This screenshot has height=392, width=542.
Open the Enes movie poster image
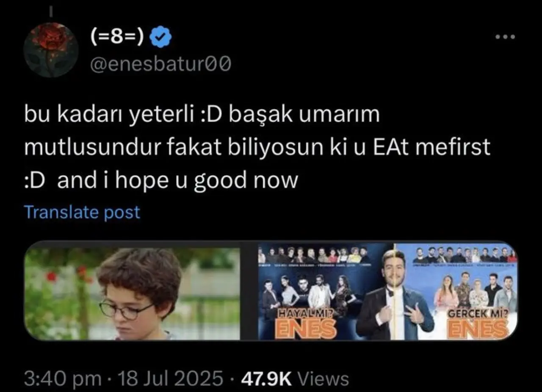(388, 292)
